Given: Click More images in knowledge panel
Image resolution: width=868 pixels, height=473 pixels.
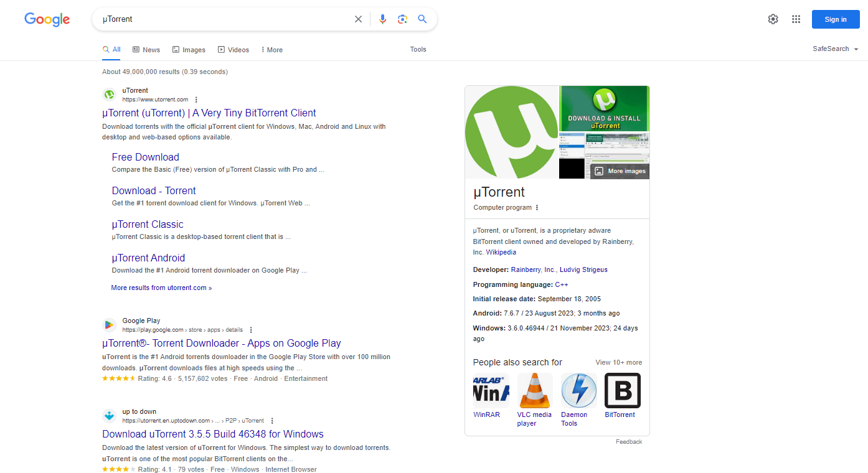Looking at the screenshot, I should (x=620, y=171).
